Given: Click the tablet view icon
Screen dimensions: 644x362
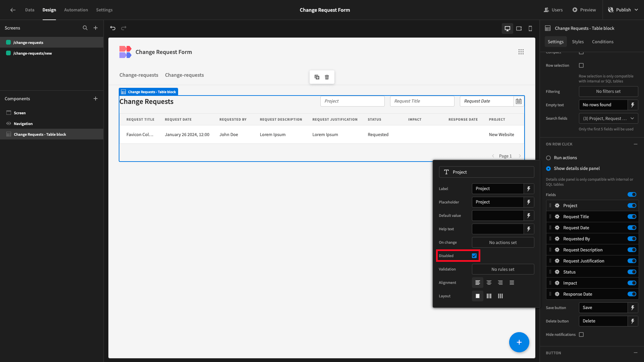Looking at the screenshot, I should (x=519, y=28).
